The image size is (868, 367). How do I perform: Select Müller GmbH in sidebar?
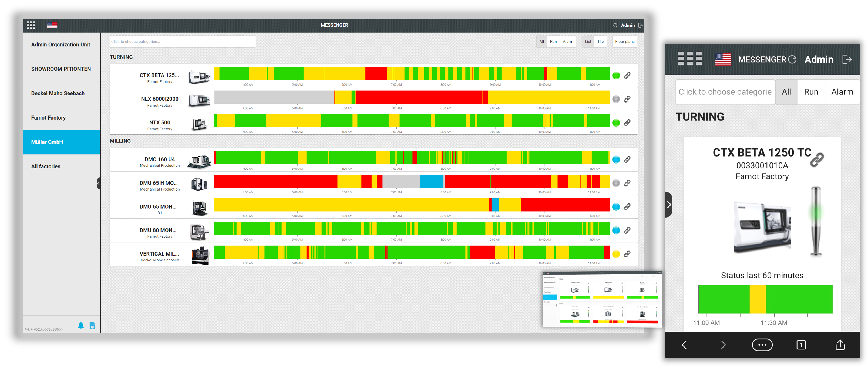pos(62,142)
